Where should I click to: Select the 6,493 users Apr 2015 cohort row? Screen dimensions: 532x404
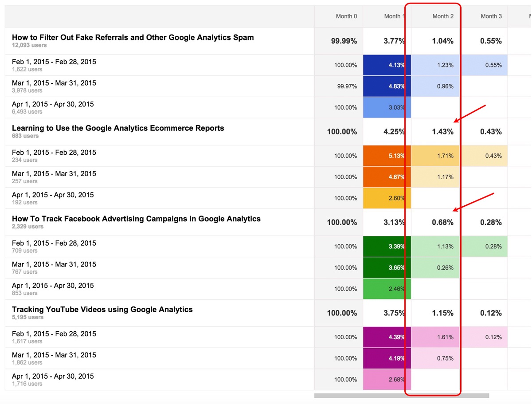click(53, 107)
